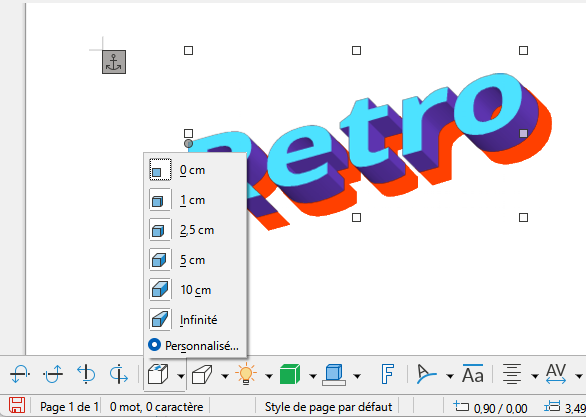This screenshot has height=417, width=586.
Task: Open the Lighting lightbulb tool
Action: click(246, 374)
